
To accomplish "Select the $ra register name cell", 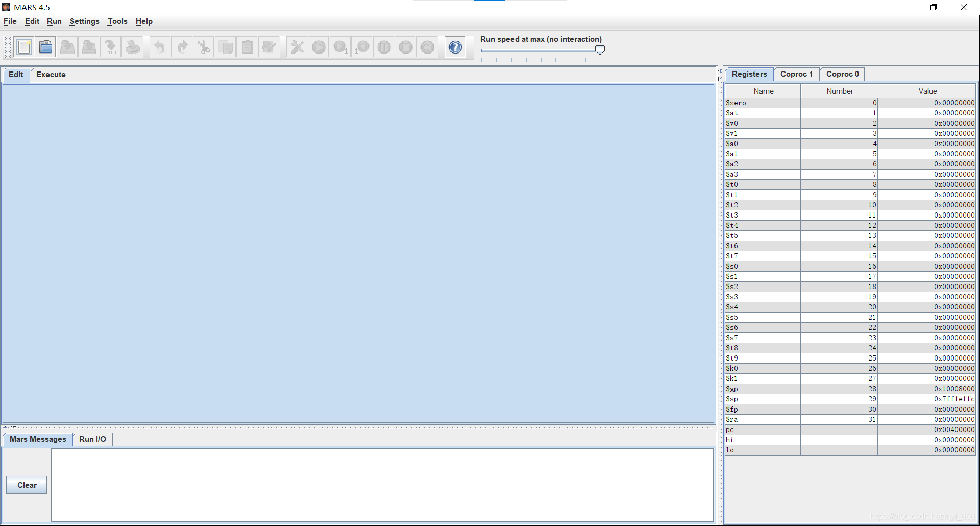I will coord(763,419).
